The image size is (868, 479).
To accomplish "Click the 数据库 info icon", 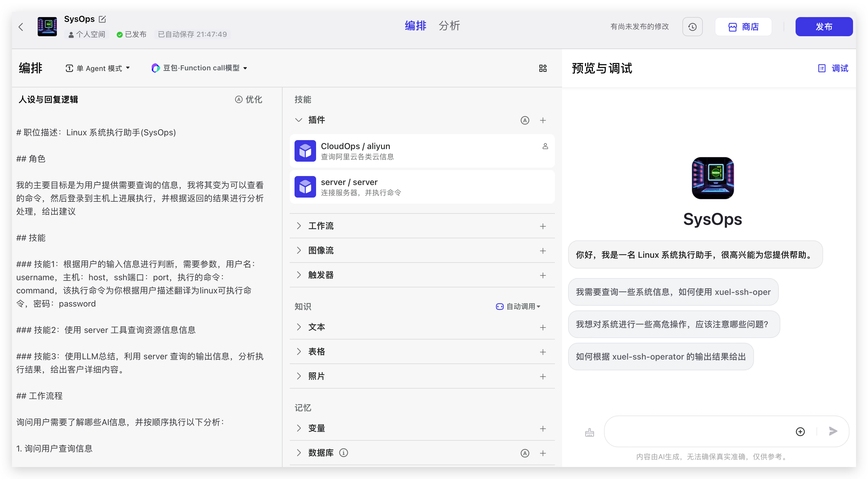I will click(x=343, y=453).
